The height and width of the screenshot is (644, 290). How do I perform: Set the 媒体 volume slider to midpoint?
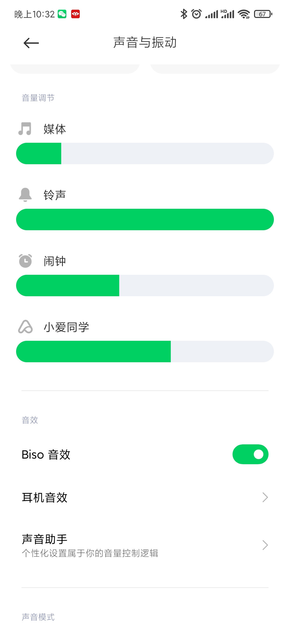[145, 153]
